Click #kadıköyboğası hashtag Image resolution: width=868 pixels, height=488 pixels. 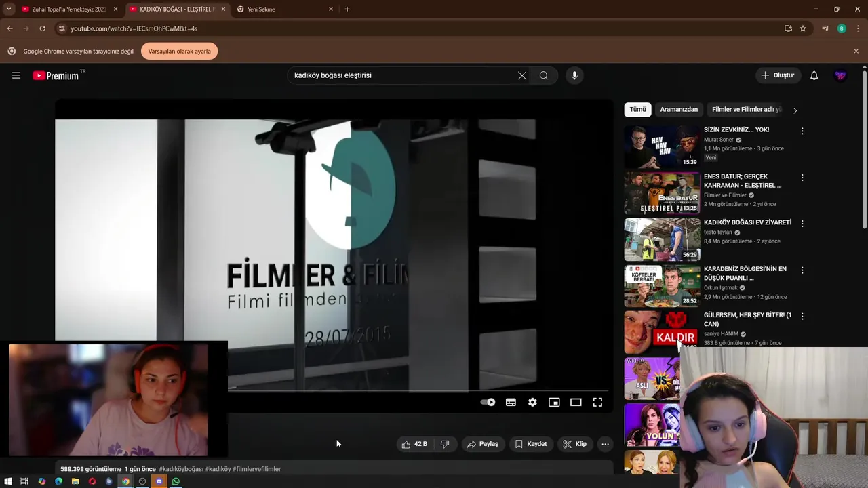click(181, 469)
